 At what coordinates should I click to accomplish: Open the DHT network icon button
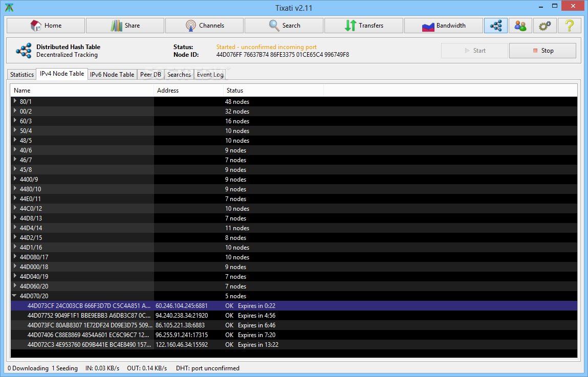(x=496, y=26)
